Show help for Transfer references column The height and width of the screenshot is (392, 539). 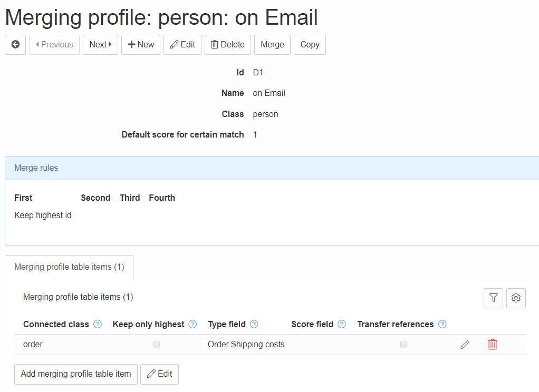(x=442, y=325)
